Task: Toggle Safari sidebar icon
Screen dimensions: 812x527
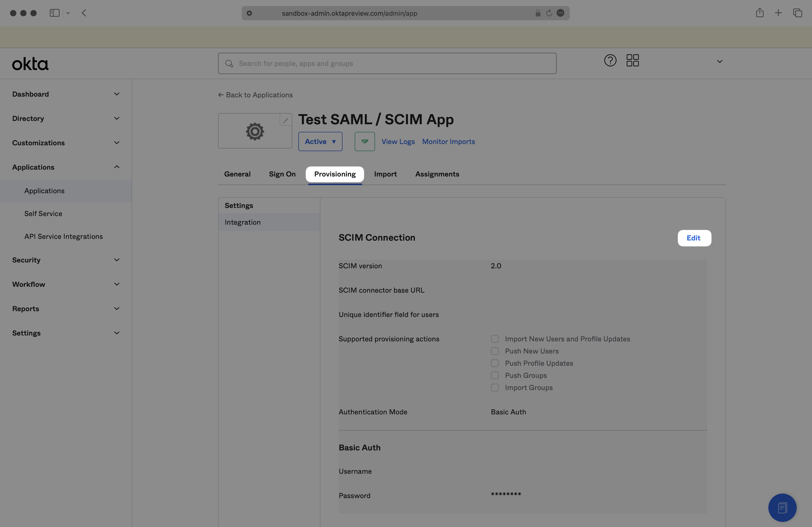Action: pos(55,13)
